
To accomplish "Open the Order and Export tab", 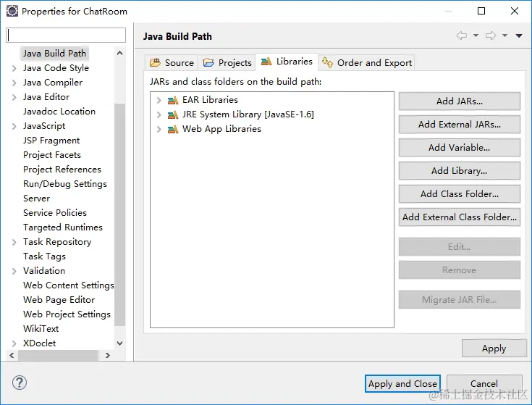I will (x=367, y=63).
